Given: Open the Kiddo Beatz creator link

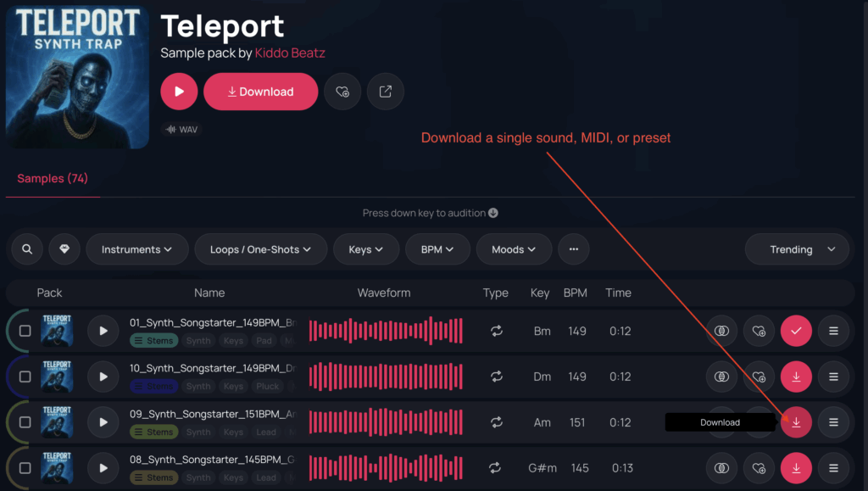Looking at the screenshot, I should (x=291, y=53).
